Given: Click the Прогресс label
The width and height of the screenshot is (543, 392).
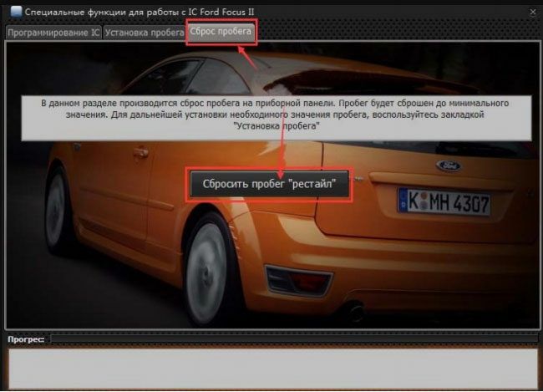Looking at the screenshot, I should 26,339.
